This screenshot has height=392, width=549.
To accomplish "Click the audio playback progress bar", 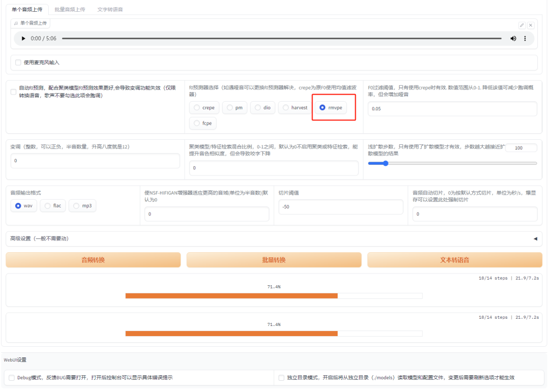I will point(282,39).
